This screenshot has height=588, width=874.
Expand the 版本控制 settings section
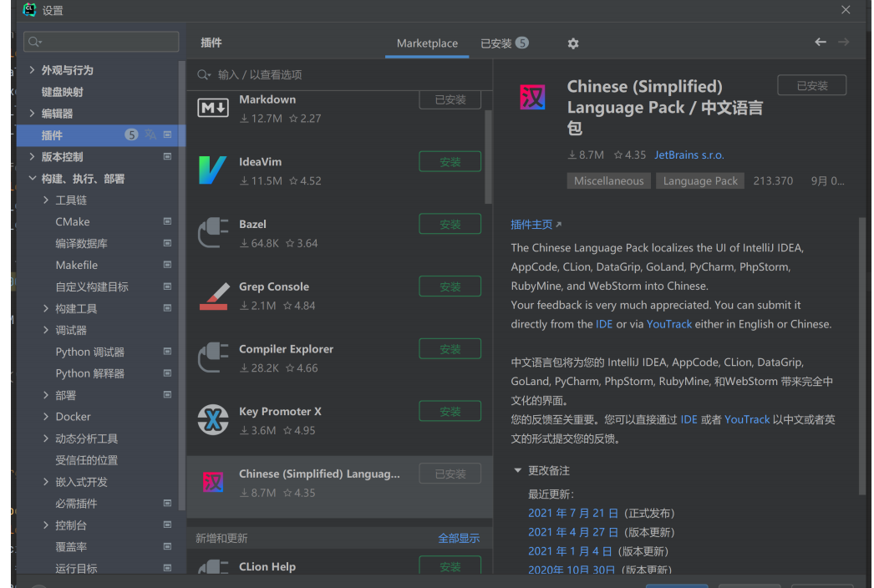[32, 157]
